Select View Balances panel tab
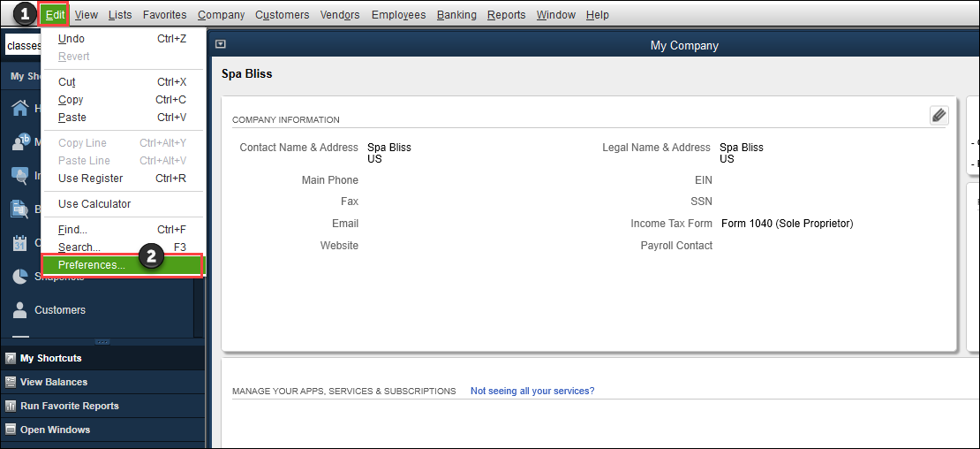The image size is (980, 449). (x=102, y=382)
